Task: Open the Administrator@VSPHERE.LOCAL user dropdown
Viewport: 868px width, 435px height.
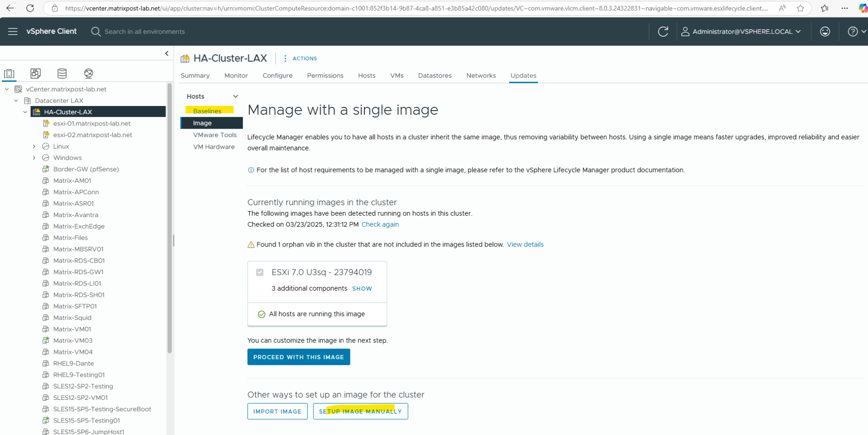Action: coord(741,31)
